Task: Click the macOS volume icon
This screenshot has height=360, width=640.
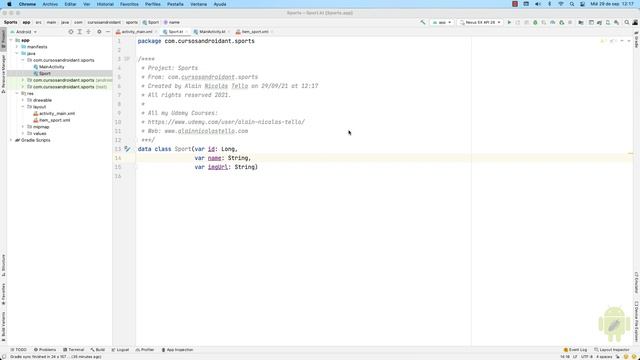Action: (538, 4)
